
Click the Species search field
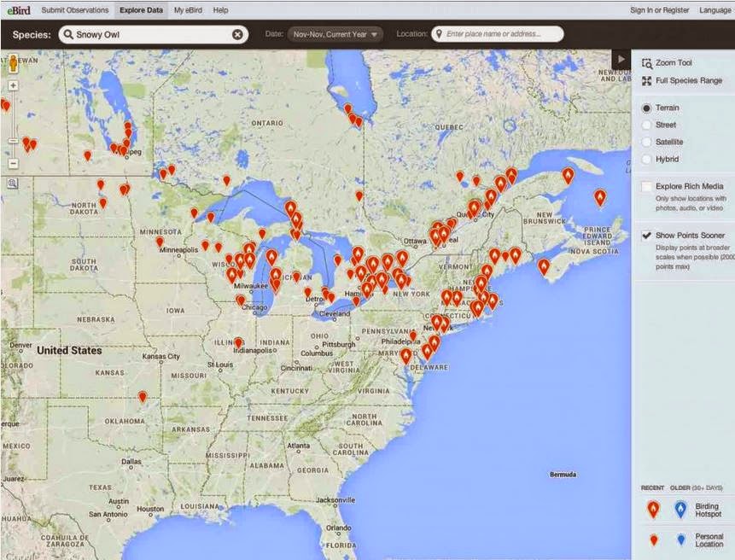pyautogui.click(x=154, y=34)
